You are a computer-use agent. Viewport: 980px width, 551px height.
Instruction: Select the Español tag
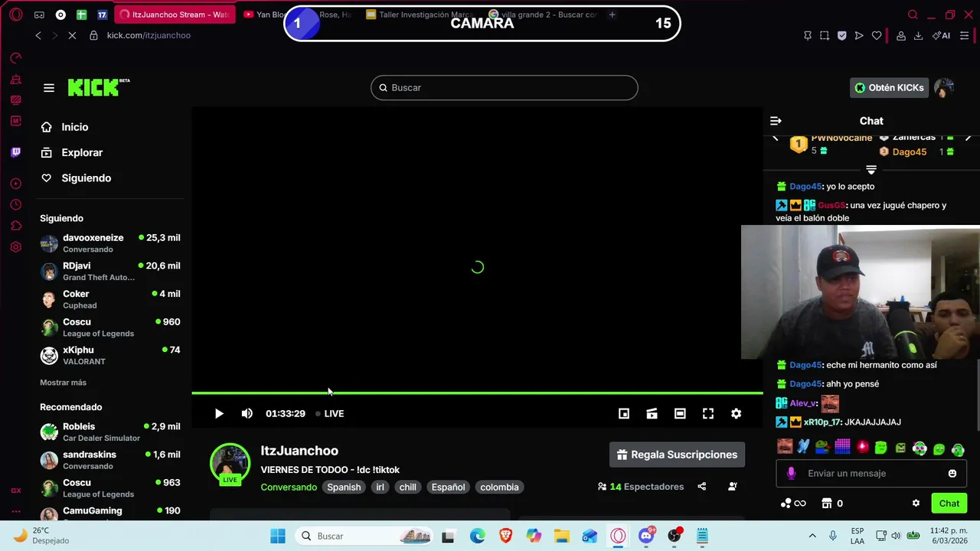click(x=448, y=487)
